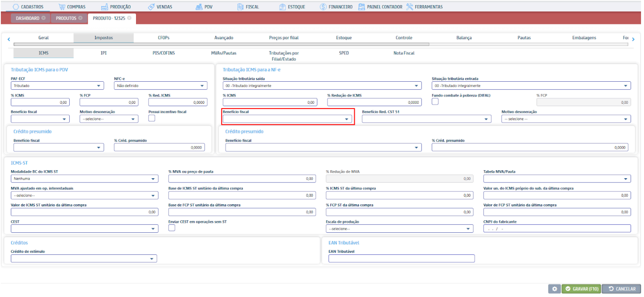Open Ferramentas tools icon menu
Screen dimensions: 644x297
coord(409,7)
